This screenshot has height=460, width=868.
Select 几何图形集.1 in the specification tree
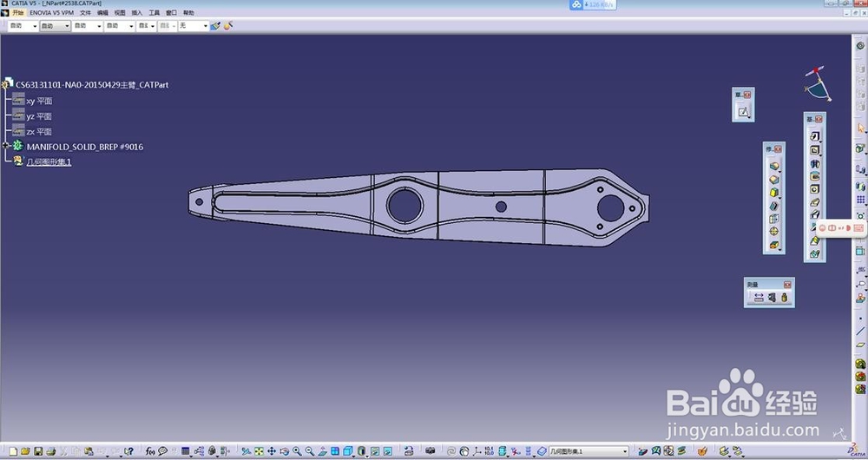(49, 161)
